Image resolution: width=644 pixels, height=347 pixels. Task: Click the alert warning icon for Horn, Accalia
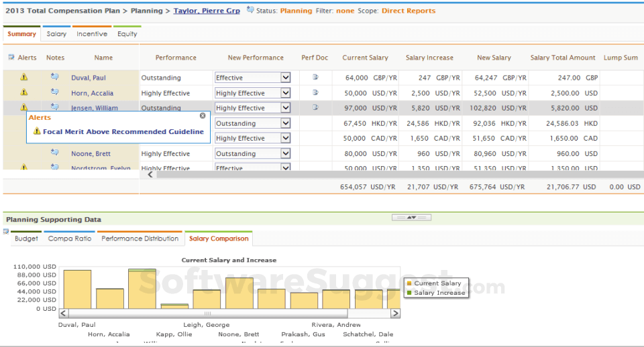24,92
